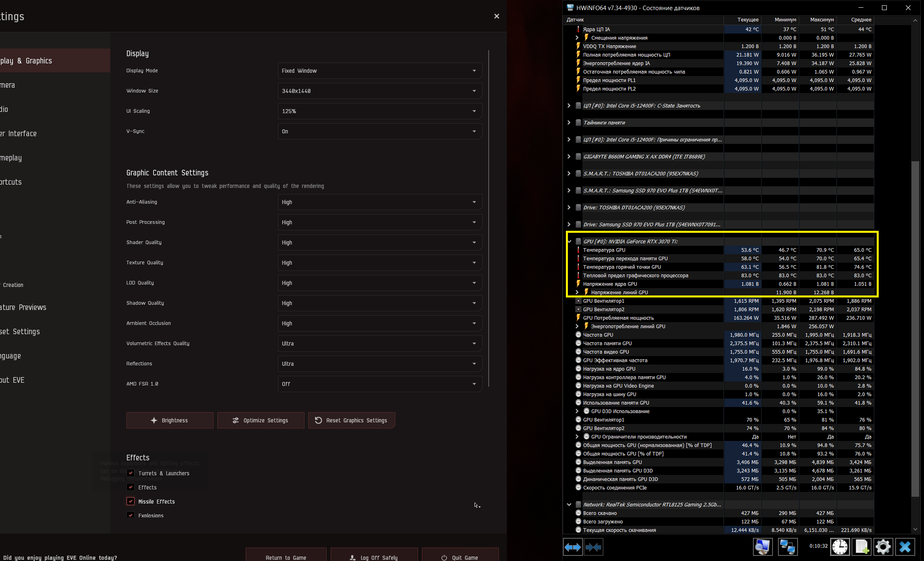Click HWiNFO logging start spreadsheet icon

[861, 547]
